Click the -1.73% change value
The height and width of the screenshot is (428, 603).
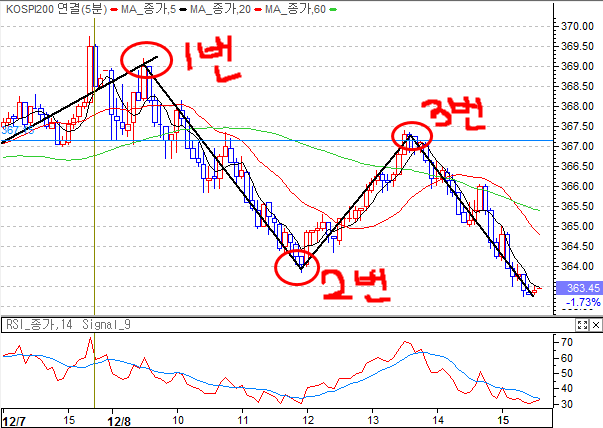[x=583, y=302]
